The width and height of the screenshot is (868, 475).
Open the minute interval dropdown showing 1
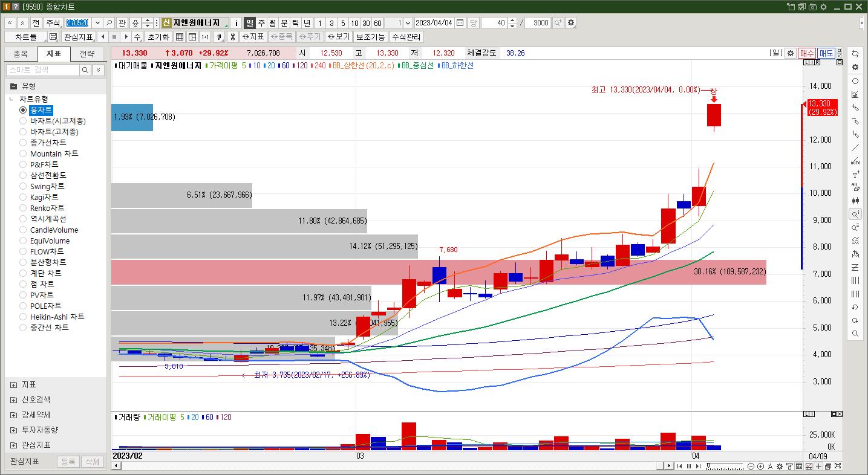[408, 23]
